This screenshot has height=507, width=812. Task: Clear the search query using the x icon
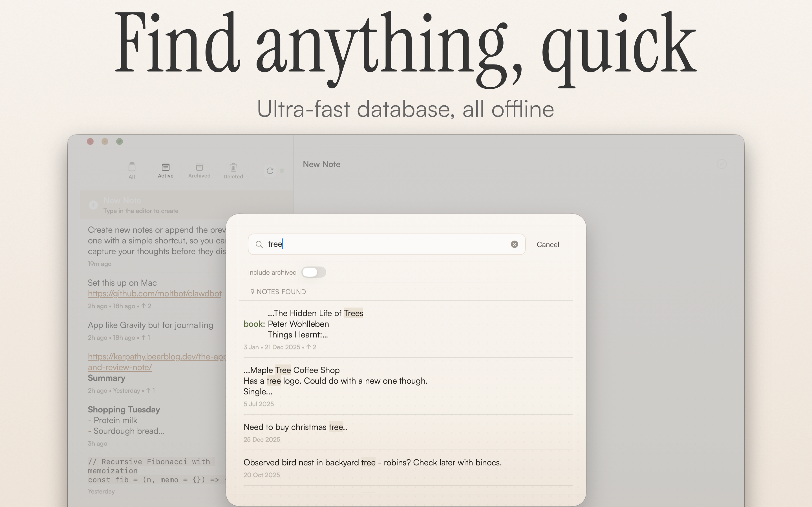514,244
